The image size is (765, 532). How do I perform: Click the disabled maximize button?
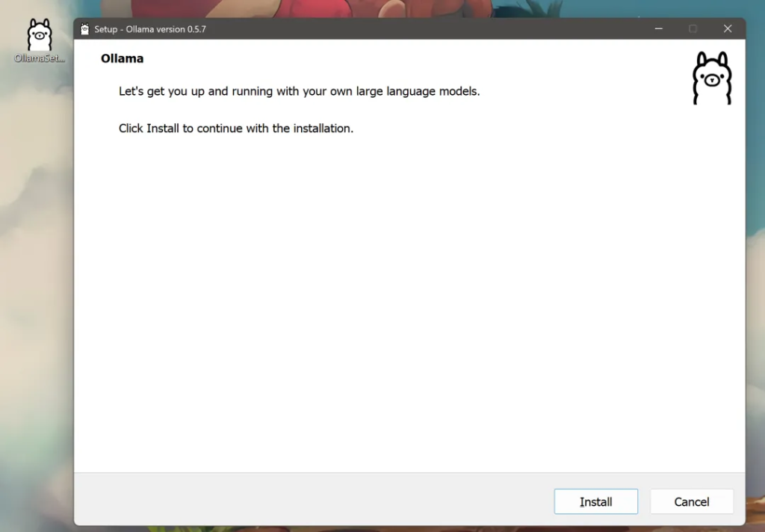point(693,29)
